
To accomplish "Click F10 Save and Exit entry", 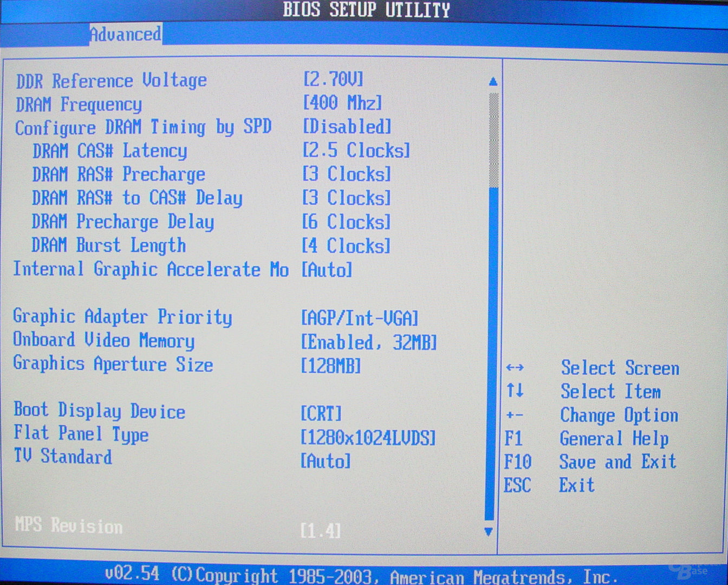I will [590, 462].
